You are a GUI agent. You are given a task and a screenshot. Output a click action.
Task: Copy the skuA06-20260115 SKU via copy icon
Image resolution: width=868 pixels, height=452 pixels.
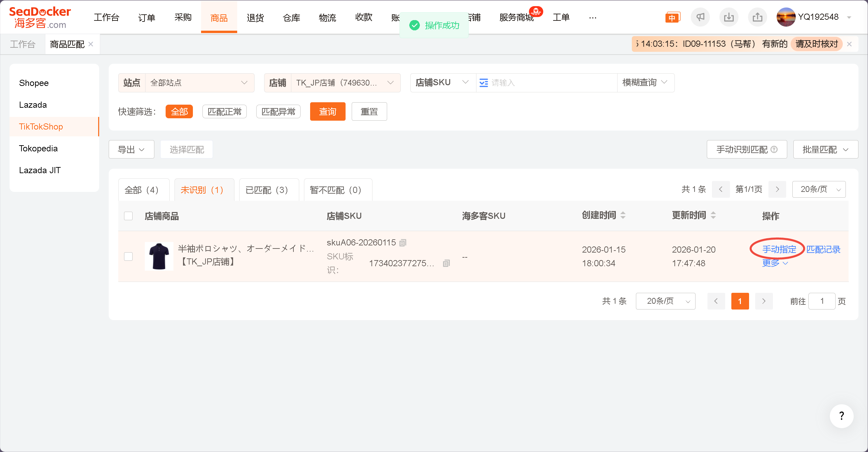[x=403, y=243]
